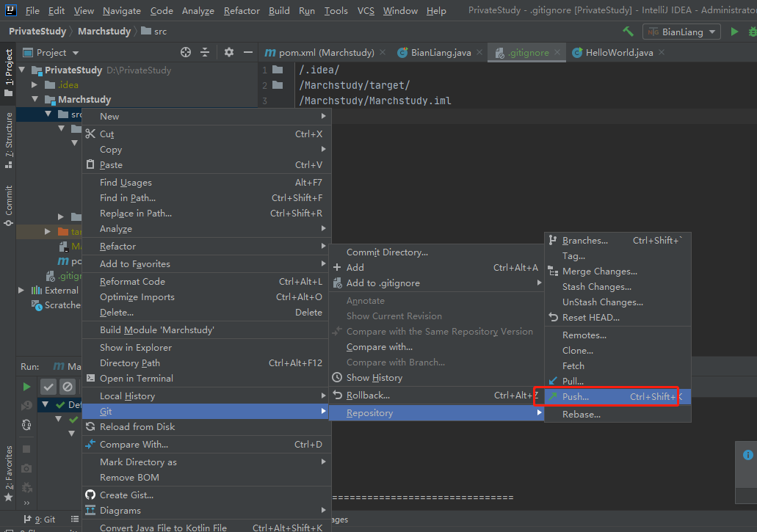Select Rollback... menu item
This screenshot has width=757, height=532.
click(436, 396)
